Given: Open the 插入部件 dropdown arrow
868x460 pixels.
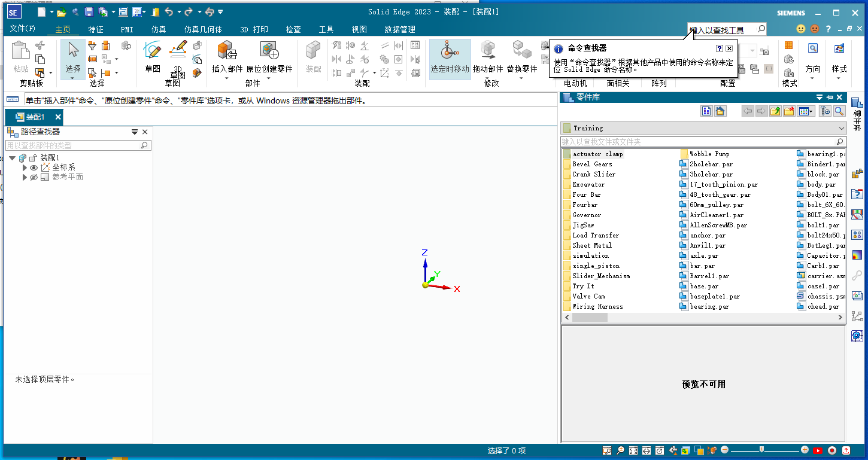Looking at the screenshot, I should (x=227, y=78).
